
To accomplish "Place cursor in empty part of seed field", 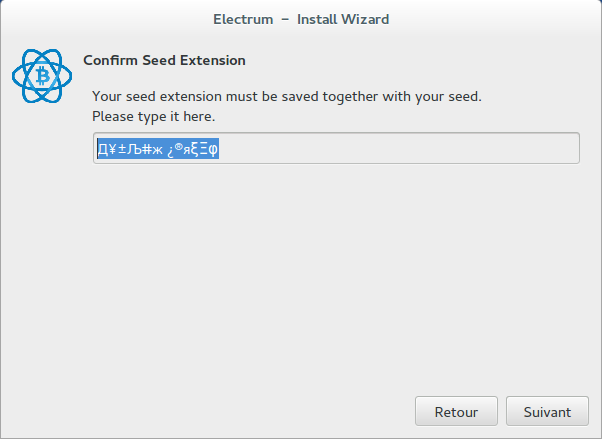I will click(399, 148).
